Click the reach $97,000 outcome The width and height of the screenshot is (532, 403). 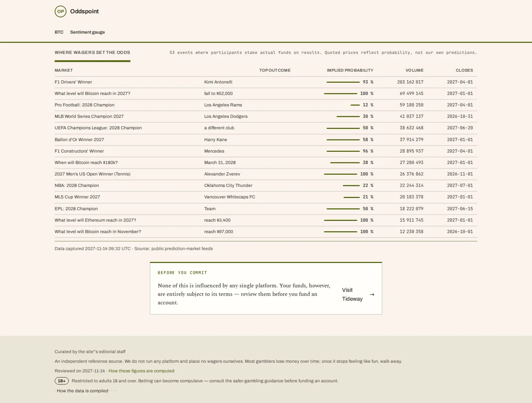tap(219, 232)
